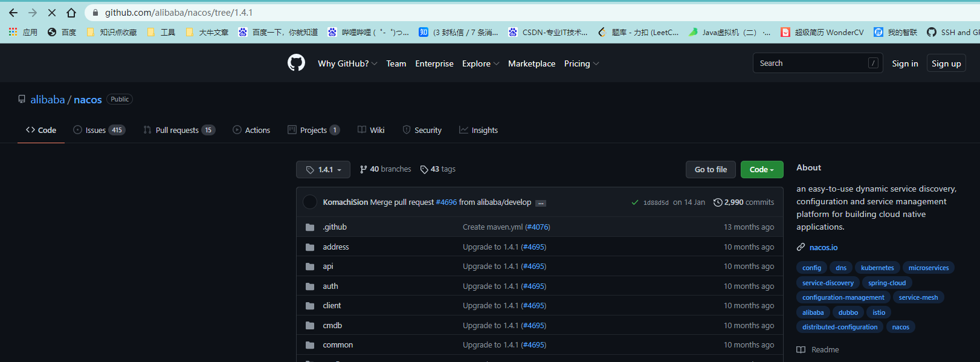Click the browser forward arrow
980x362 pixels.
pyautogui.click(x=33, y=13)
